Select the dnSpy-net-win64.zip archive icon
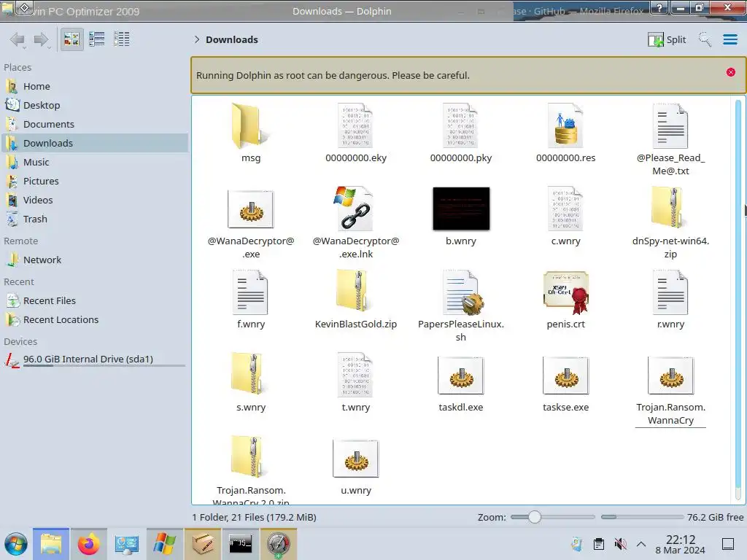This screenshot has width=747, height=560. click(x=668, y=208)
